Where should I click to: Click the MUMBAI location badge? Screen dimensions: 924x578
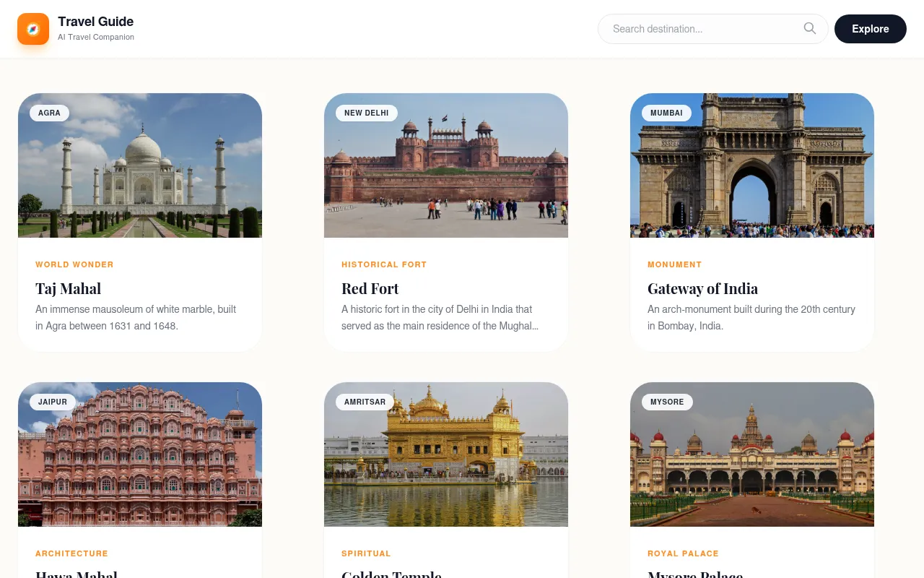[666, 113]
